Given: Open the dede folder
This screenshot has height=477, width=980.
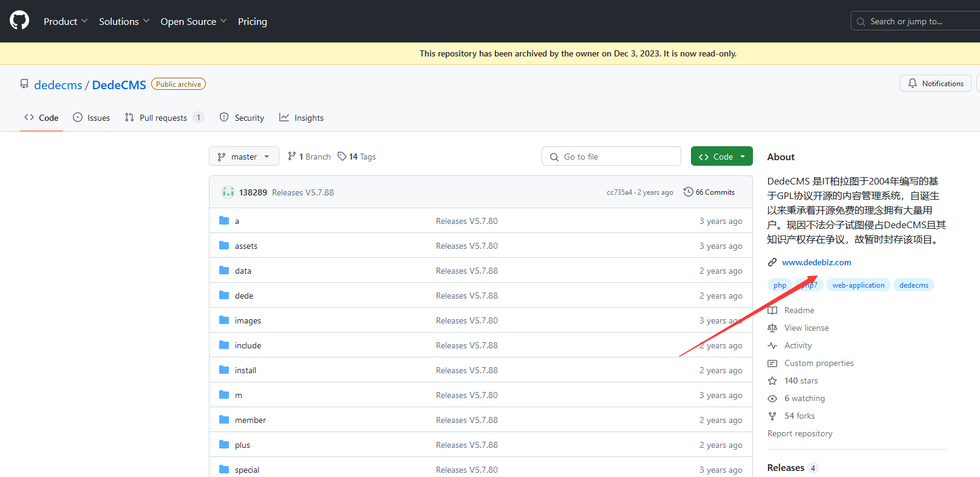Looking at the screenshot, I should [x=244, y=296].
